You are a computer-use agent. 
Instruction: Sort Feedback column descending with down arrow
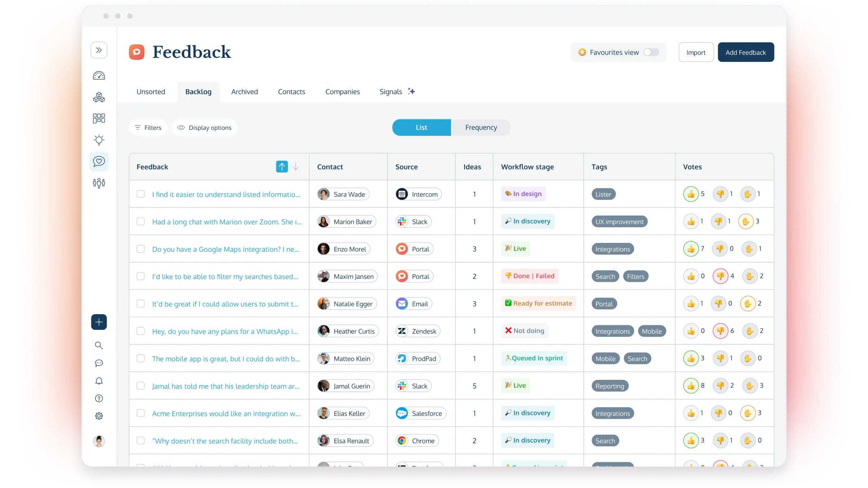tap(296, 167)
